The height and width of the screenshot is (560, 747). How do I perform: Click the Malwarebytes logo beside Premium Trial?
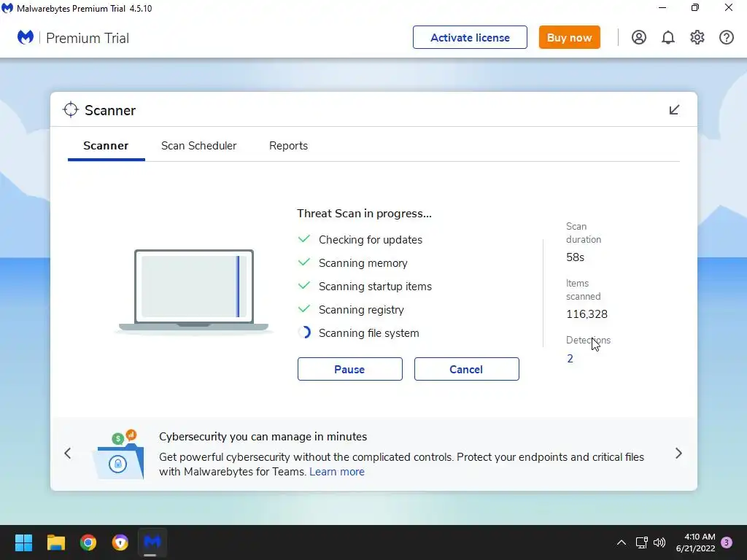[26, 37]
